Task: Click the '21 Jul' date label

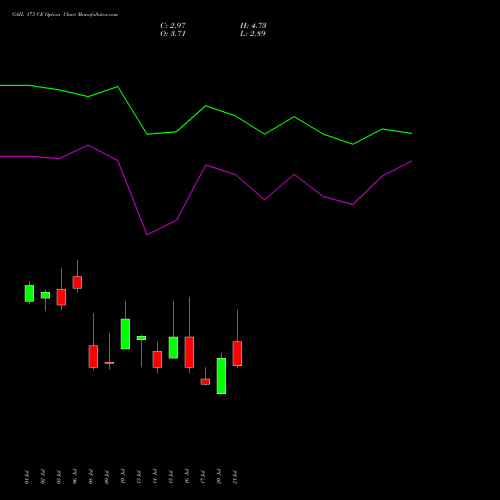Action: (x=235, y=477)
